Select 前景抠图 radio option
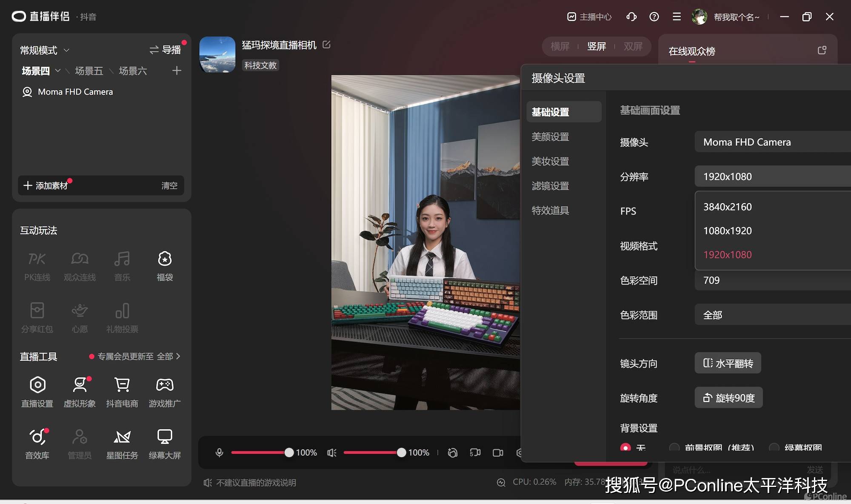Image resolution: width=851 pixels, height=504 pixels. click(674, 447)
